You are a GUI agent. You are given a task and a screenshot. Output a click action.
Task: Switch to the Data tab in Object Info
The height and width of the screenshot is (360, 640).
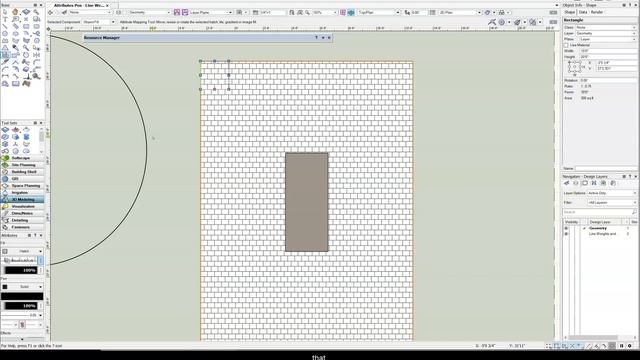click(583, 13)
